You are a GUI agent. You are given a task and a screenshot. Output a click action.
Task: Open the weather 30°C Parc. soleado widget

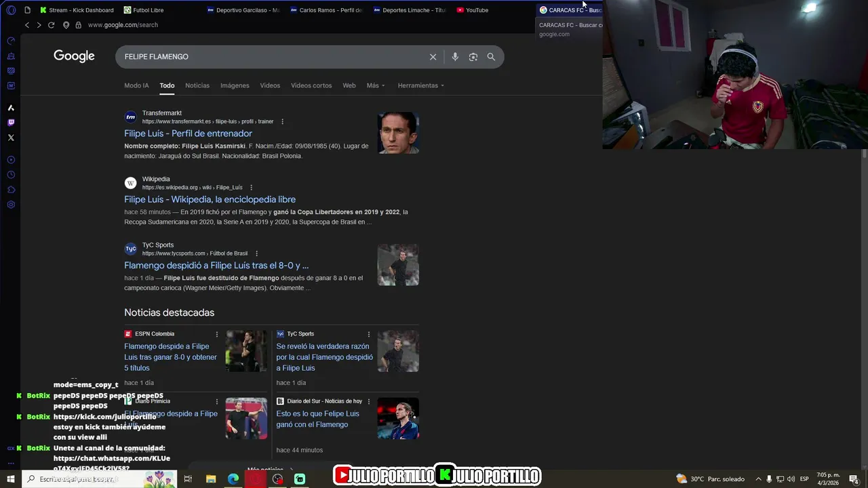coord(710,479)
